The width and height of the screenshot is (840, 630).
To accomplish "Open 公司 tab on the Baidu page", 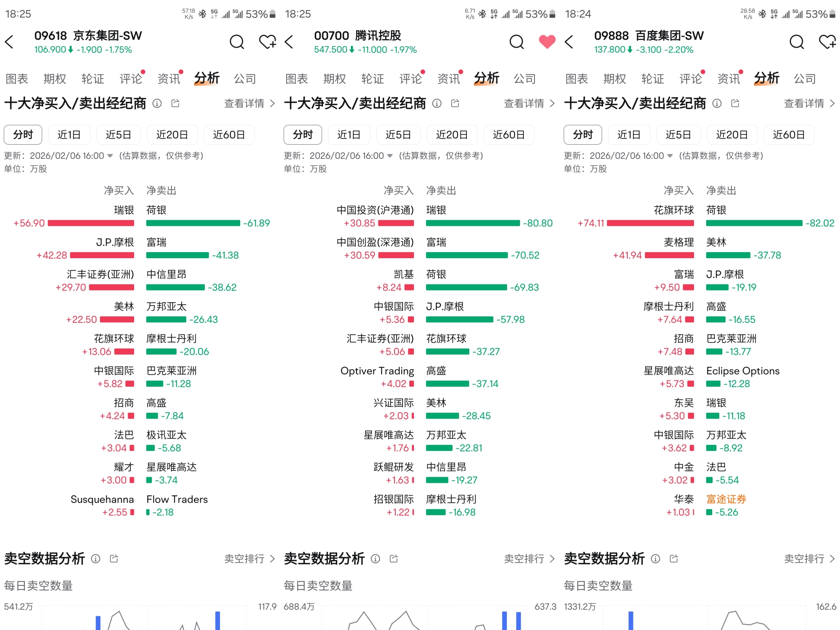I will [804, 78].
